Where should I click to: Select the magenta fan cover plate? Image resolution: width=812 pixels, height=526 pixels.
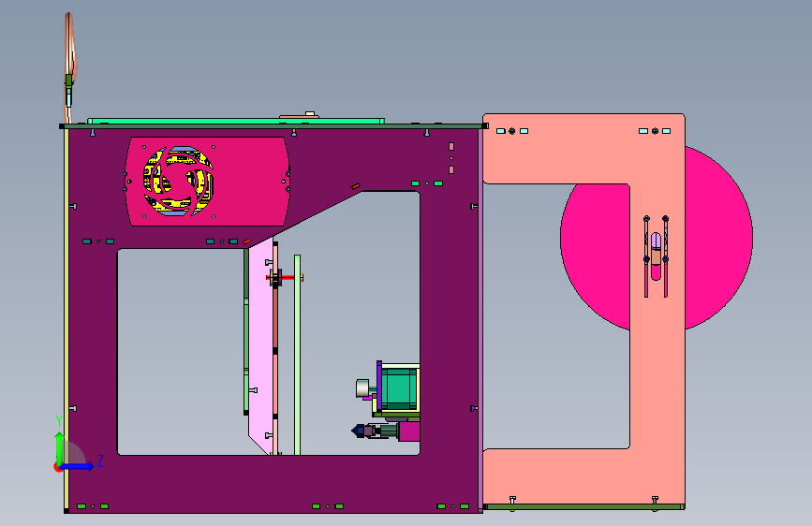(x=248, y=182)
